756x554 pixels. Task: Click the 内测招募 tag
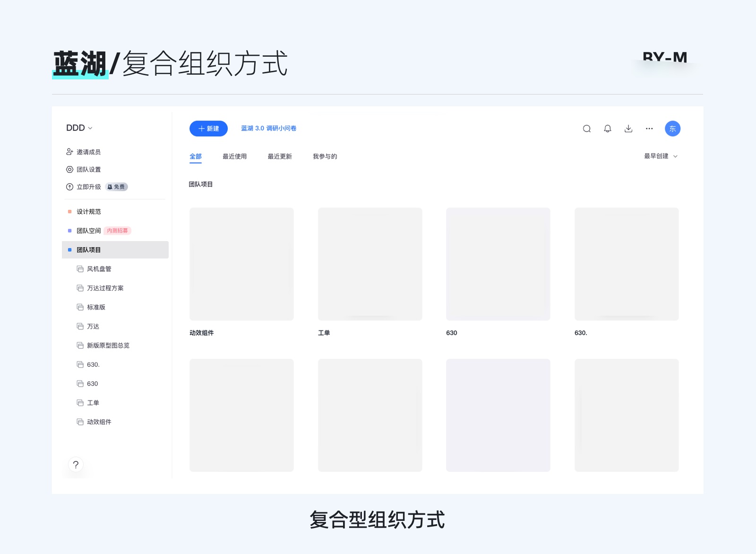pyautogui.click(x=117, y=231)
